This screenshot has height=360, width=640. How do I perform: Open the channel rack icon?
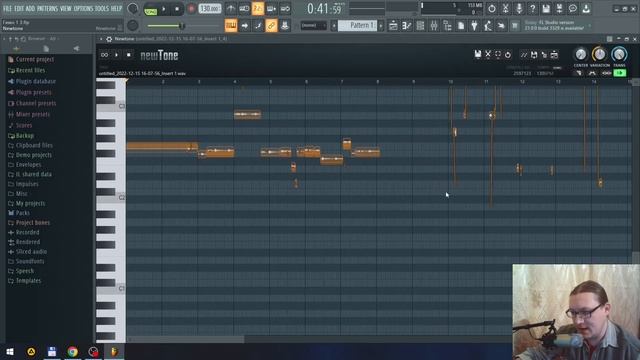(420, 26)
